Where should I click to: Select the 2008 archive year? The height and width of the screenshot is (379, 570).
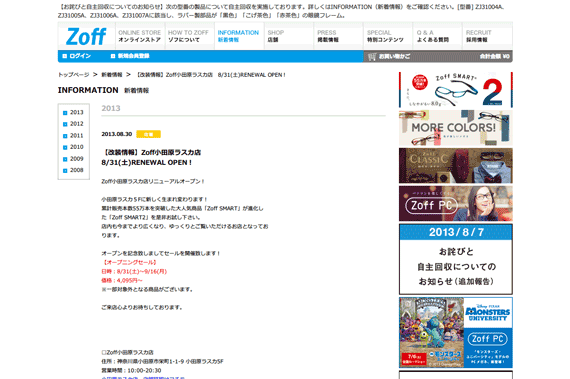77,170
